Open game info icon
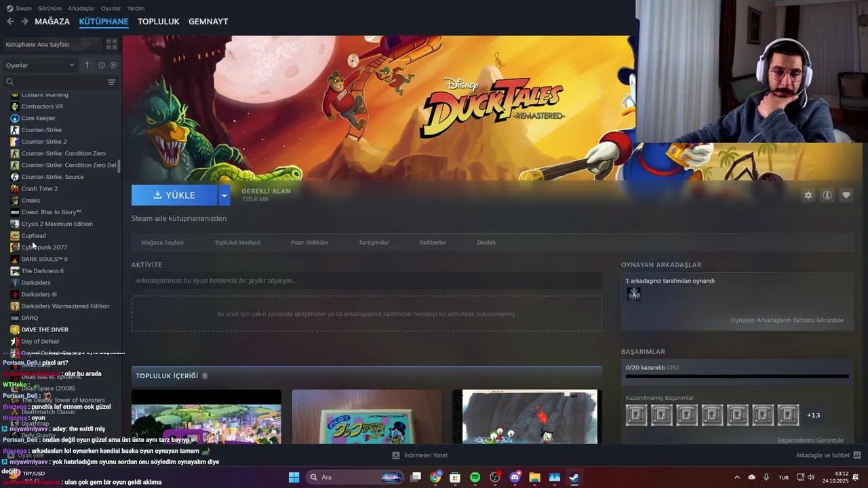This screenshot has height=488, width=868. coord(827,195)
